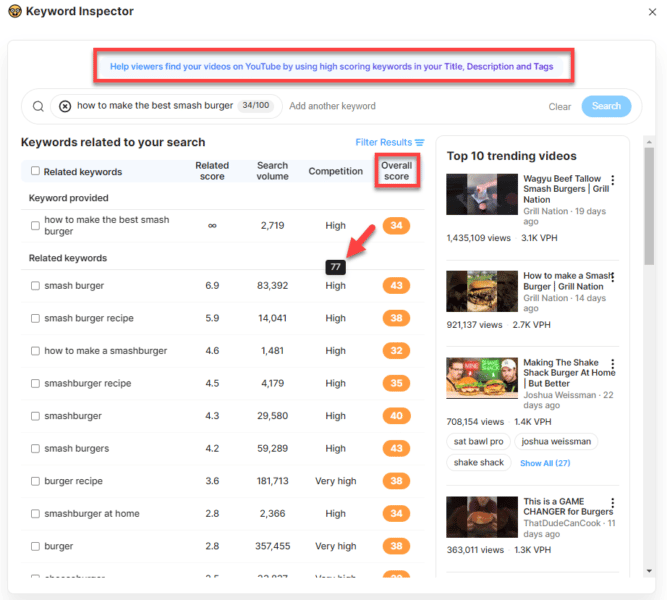
Task: Sort by Overall score column
Action: tap(396, 171)
